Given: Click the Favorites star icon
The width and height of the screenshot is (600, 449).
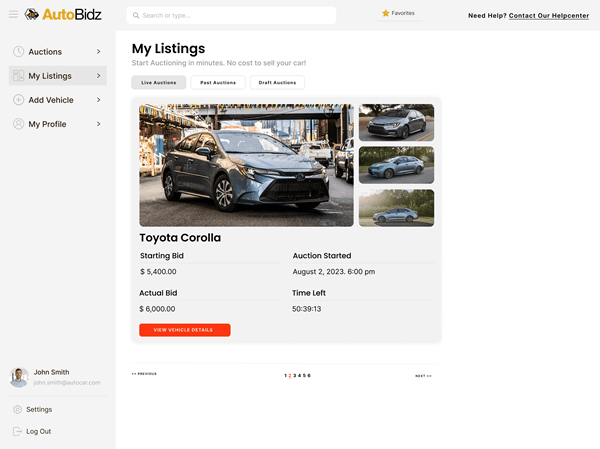Looking at the screenshot, I should [x=385, y=13].
